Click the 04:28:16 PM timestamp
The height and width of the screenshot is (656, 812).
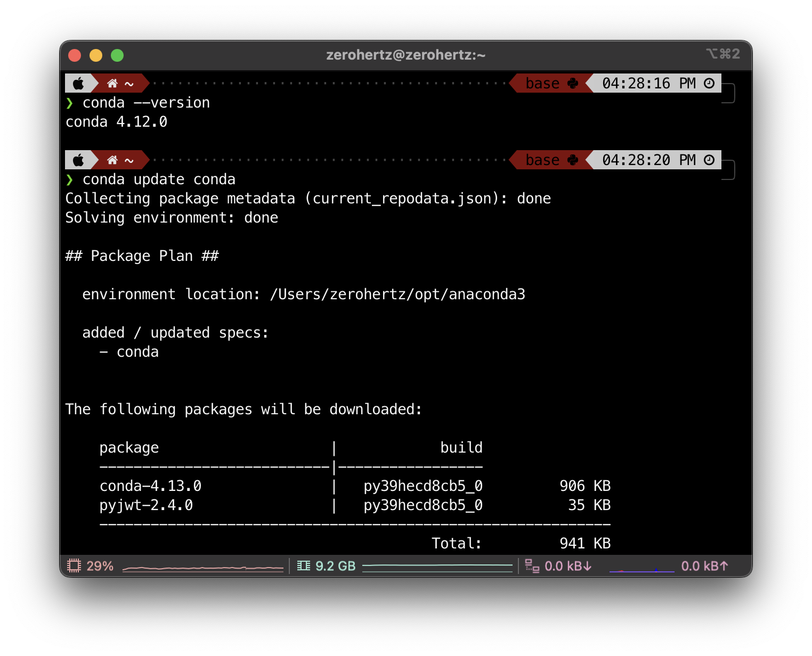click(x=649, y=84)
